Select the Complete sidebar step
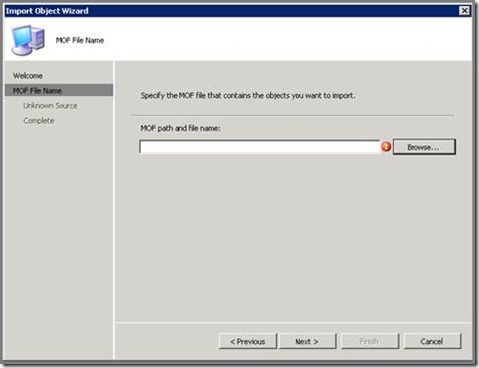This screenshot has height=368, width=479. pos(39,121)
